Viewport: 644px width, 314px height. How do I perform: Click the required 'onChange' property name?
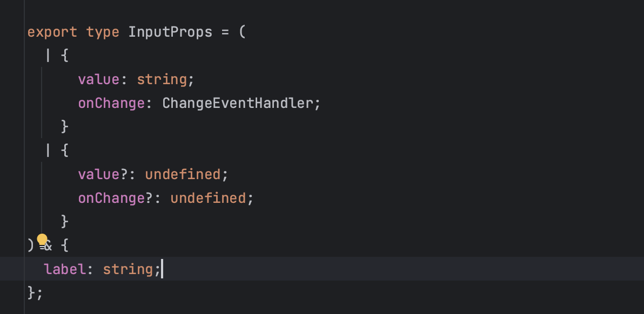pyautogui.click(x=111, y=103)
